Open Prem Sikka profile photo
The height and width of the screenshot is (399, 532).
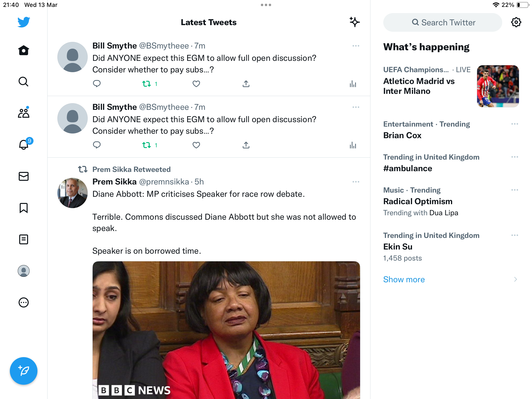click(x=72, y=193)
